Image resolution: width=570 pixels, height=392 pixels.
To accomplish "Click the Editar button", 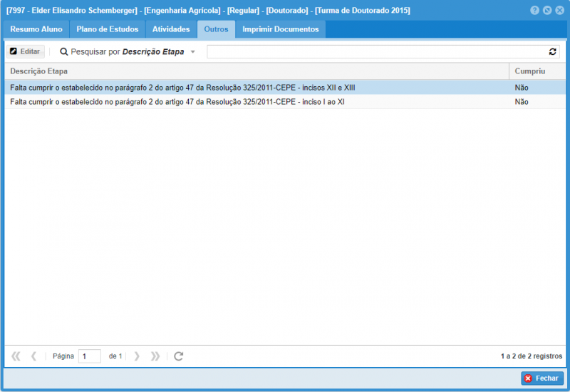I will click(25, 52).
